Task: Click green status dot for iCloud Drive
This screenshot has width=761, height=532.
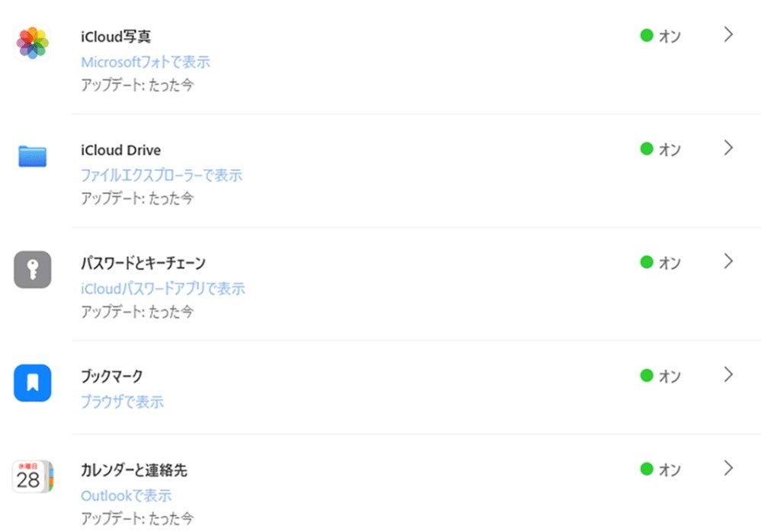Action: 647,149
